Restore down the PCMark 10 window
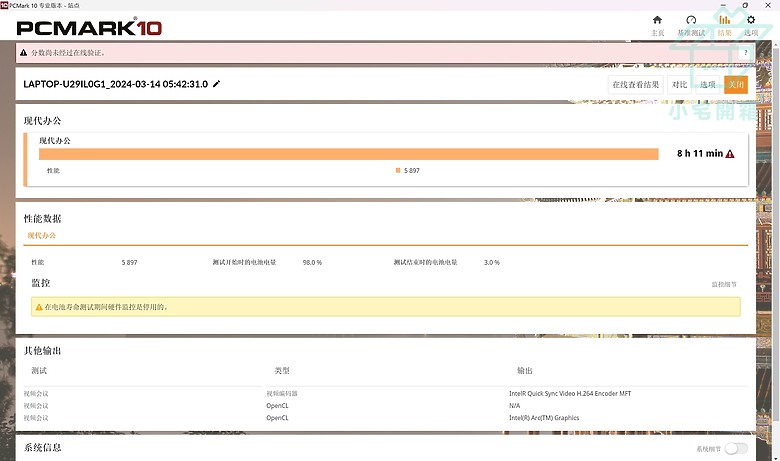This screenshot has height=461, width=780. (745, 5)
